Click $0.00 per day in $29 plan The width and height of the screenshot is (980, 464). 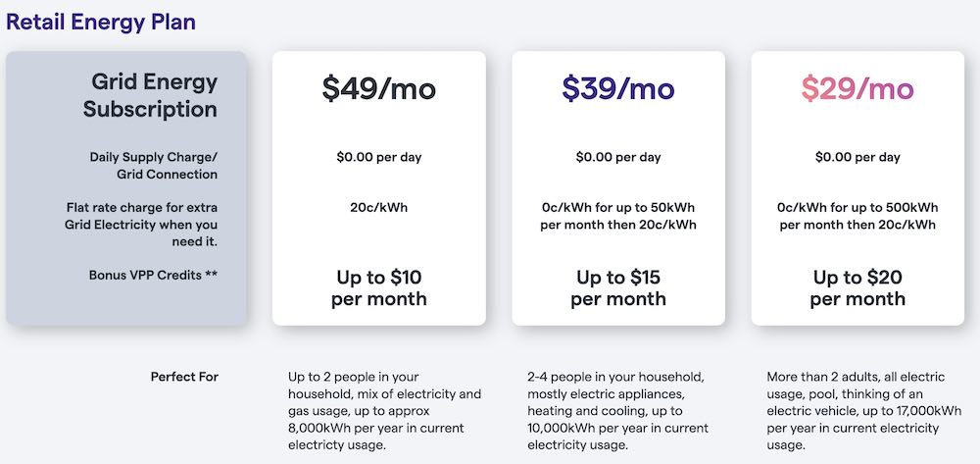[857, 157]
